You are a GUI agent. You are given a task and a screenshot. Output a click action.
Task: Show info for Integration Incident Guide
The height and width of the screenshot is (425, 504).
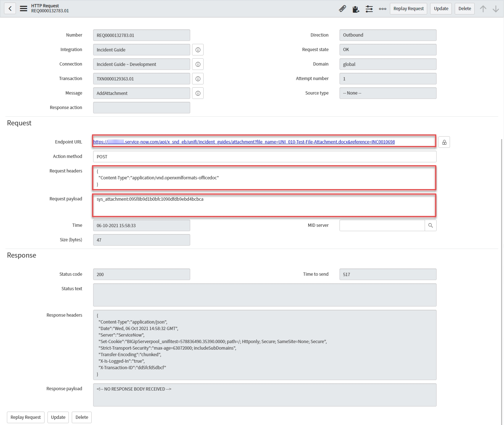click(198, 50)
